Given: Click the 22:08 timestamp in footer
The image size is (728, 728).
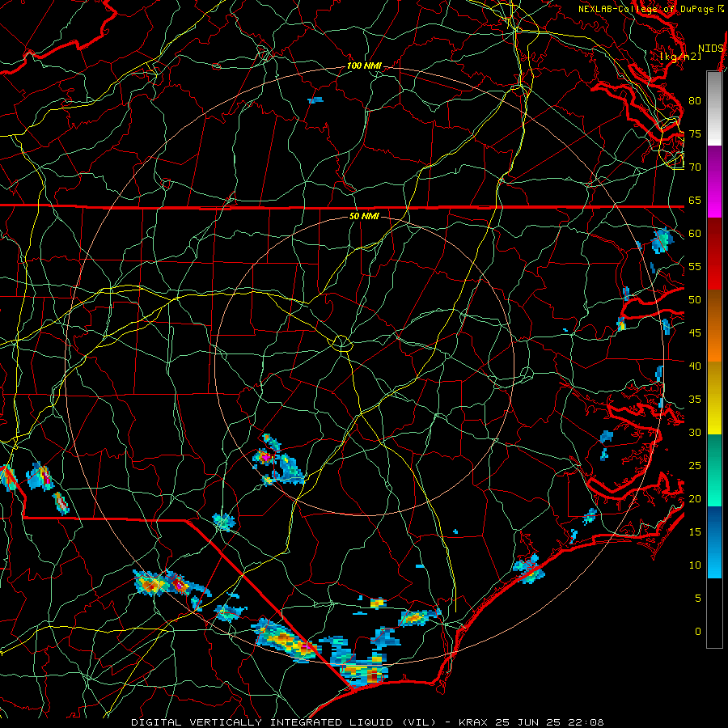Looking at the screenshot, I should click(586, 722).
